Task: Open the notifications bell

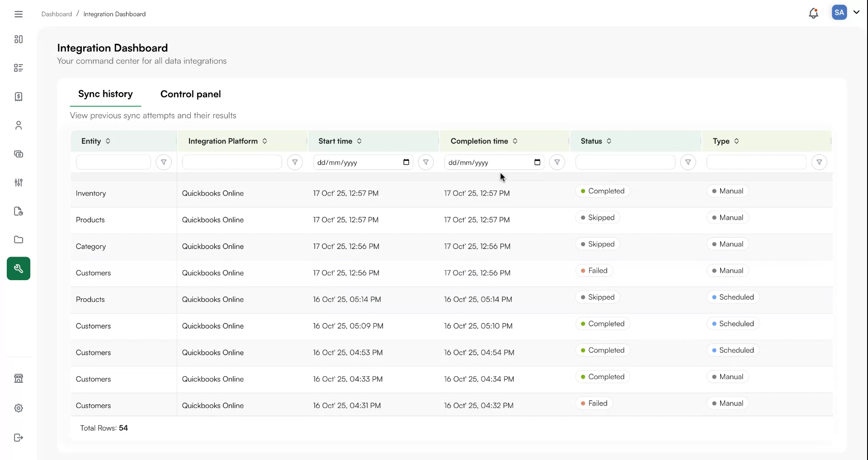Action: coord(813,13)
